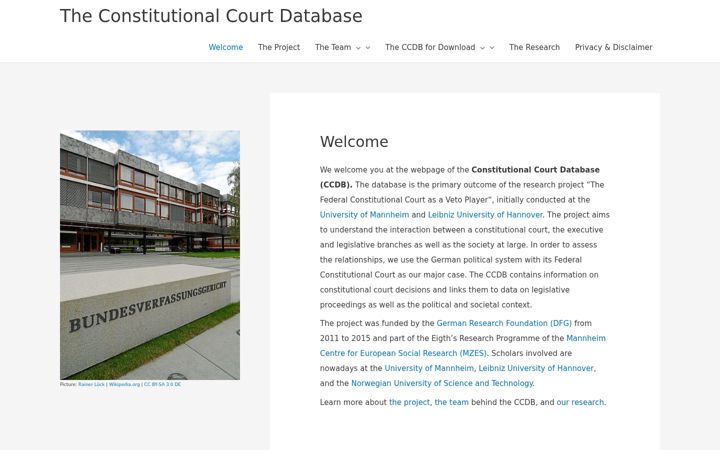Open the Welcome navigation item
720x450 pixels.
tap(225, 47)
